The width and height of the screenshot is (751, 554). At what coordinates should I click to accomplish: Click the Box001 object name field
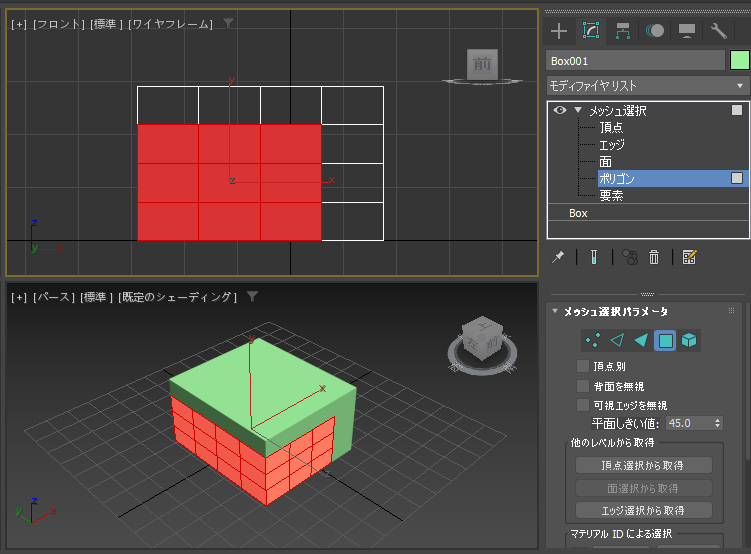coord(636,61)
